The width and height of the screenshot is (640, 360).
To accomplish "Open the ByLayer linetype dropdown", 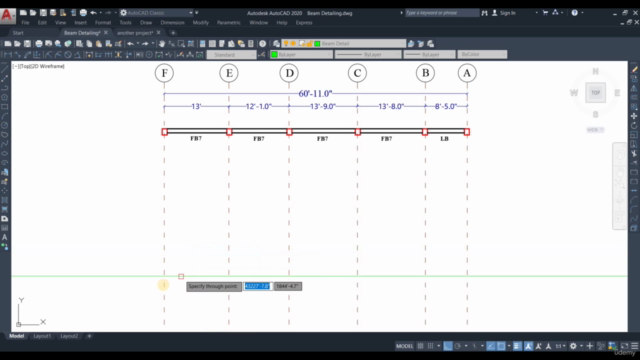I will 367,54.
